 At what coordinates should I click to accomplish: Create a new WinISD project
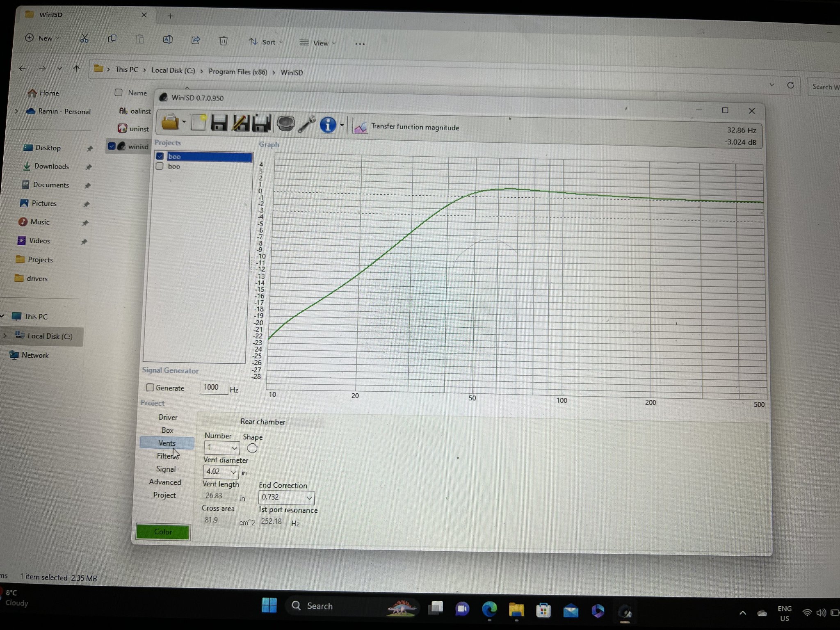coord(199,122)
